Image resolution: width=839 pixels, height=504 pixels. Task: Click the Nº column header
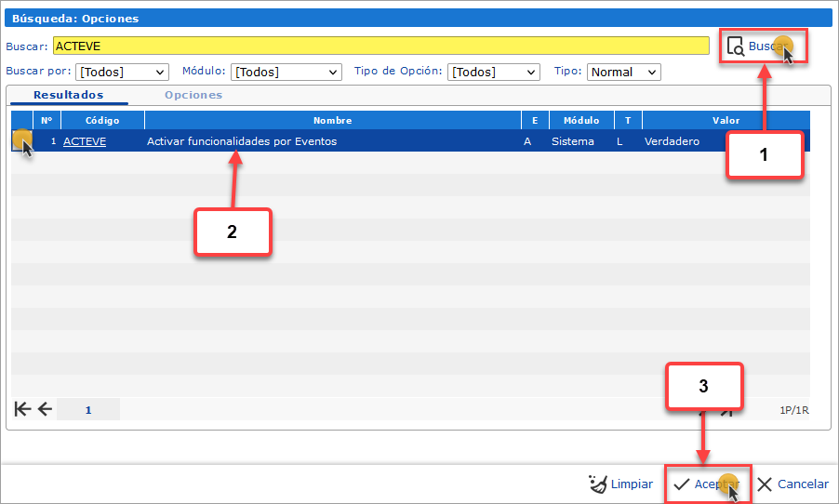[x=47, y=120]
